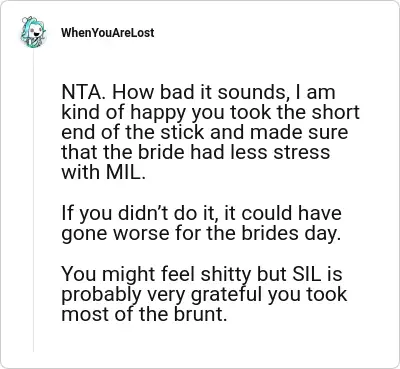400x369 pixels.
Task: Click the line 'that the bride had less stress'
Action: [x=196, y=152]
